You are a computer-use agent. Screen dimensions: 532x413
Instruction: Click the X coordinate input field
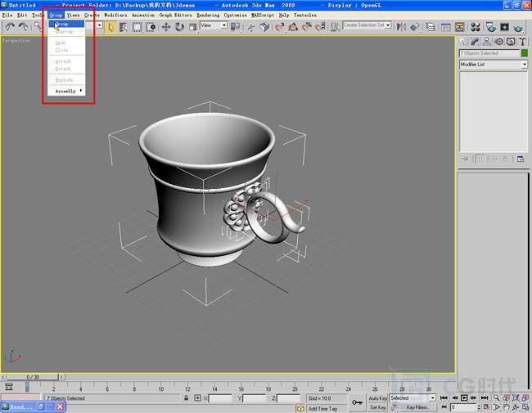pyautogui.click(x=220, y=398)
